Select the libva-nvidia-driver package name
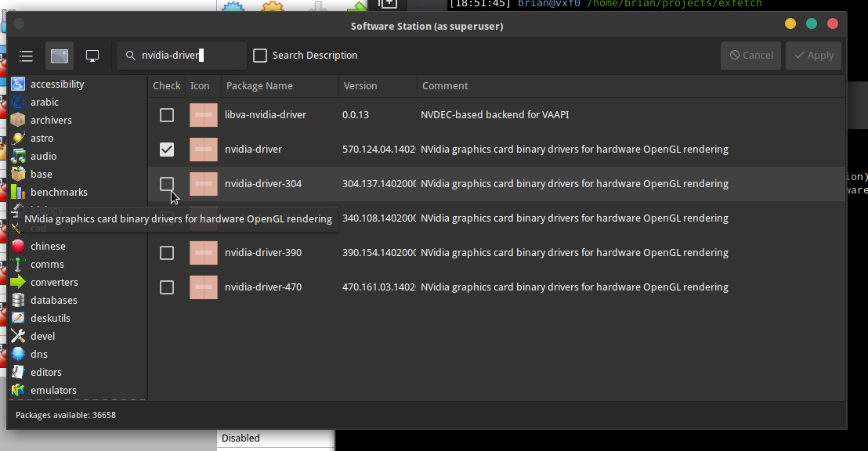Viewport: 868px width, 451px height. coord(265,115)
